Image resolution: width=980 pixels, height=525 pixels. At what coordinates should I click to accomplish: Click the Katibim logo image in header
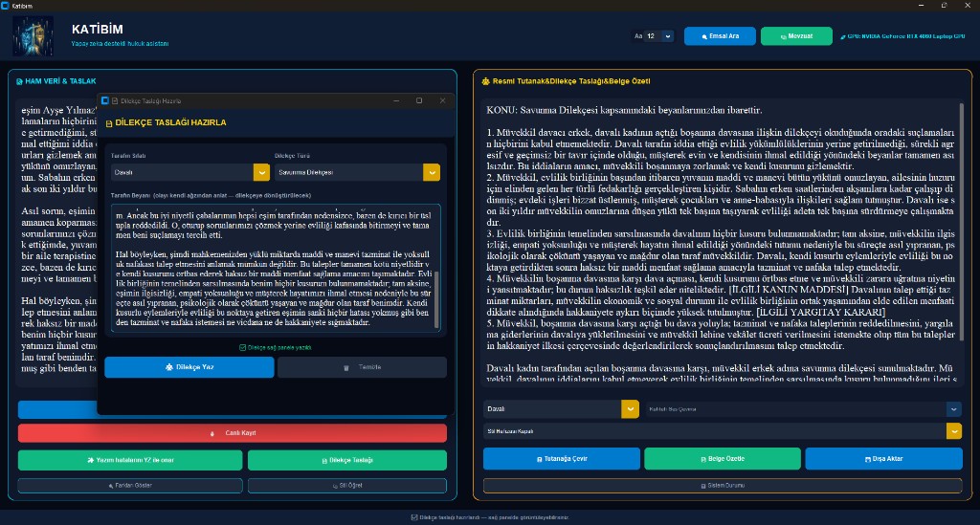(x=33, y=36)
